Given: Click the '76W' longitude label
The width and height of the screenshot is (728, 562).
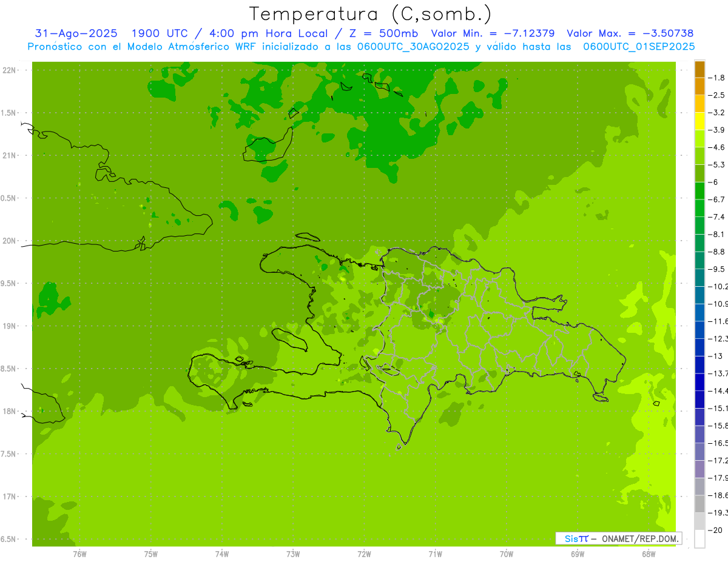Looking at the screenshot, I should point(79,554).
